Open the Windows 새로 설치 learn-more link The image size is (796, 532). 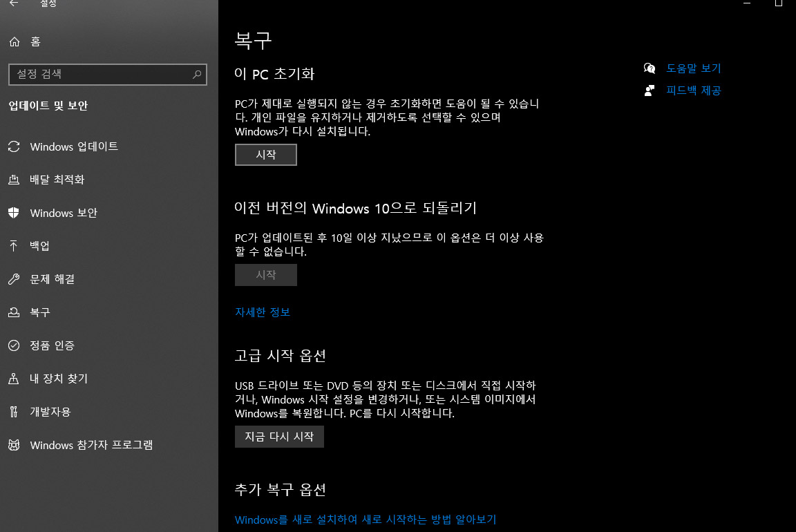[x=365, y=520]
